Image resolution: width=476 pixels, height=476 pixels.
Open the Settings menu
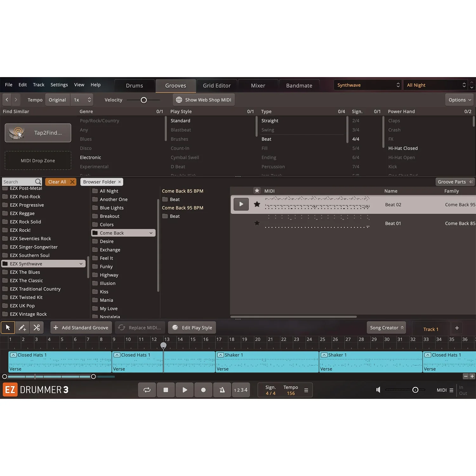point(59,85)
